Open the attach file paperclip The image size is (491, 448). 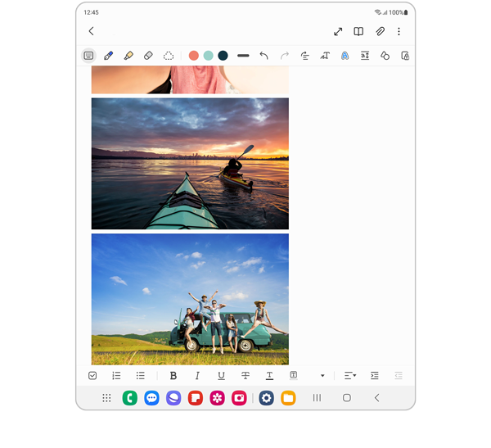[x=380, y=31]
